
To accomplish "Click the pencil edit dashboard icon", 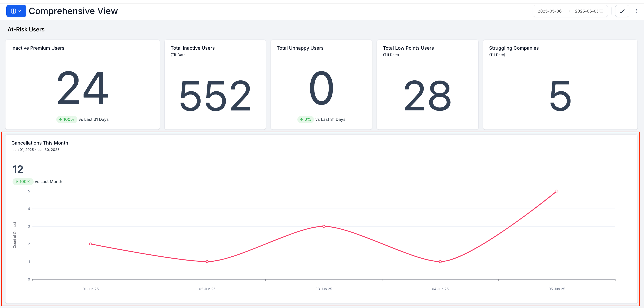I will point(622,11).
